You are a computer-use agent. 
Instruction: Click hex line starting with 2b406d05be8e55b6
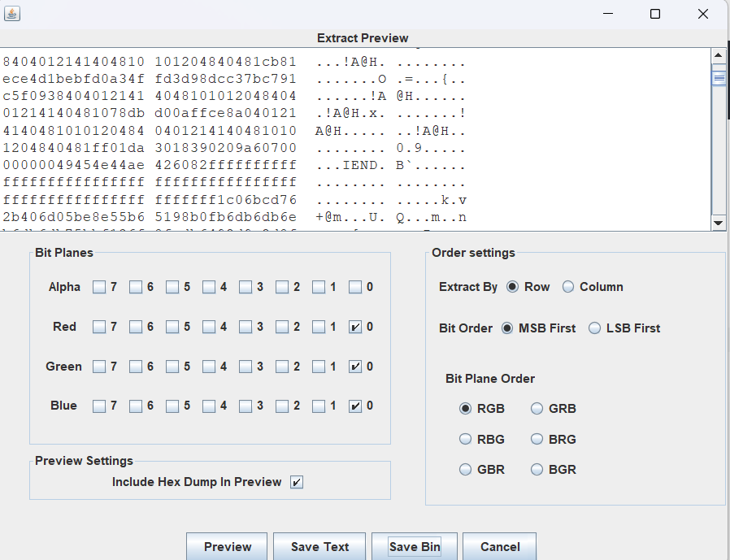(234, 217)
